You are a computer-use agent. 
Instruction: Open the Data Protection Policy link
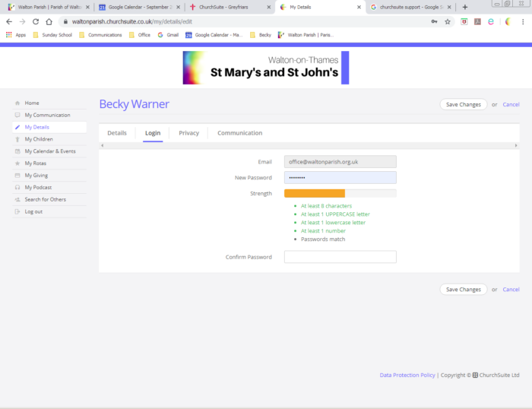coord(407,375)
